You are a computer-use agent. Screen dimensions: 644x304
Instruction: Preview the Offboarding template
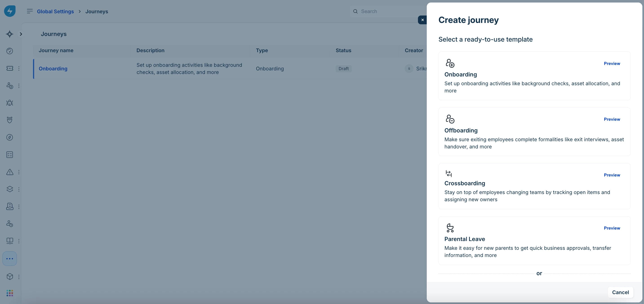tap(612, 119)
